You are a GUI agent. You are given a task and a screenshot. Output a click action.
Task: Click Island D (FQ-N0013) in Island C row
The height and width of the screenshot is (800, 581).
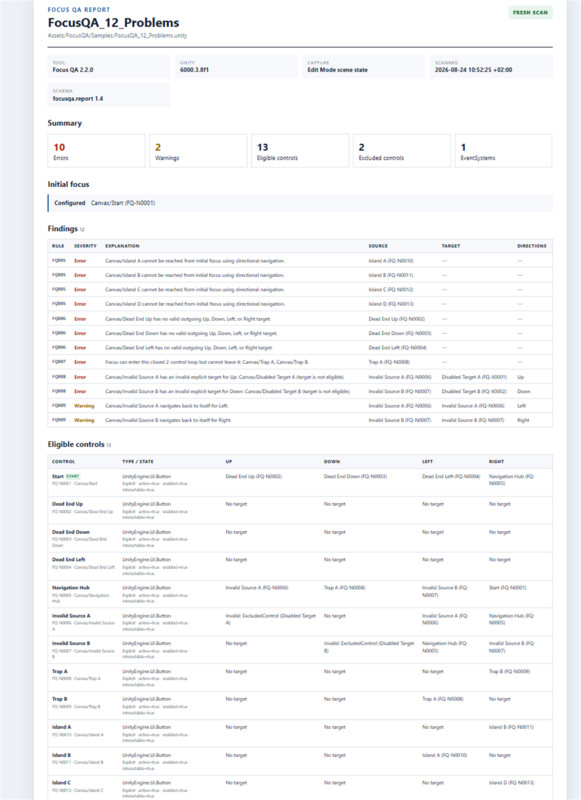[511, 783]
